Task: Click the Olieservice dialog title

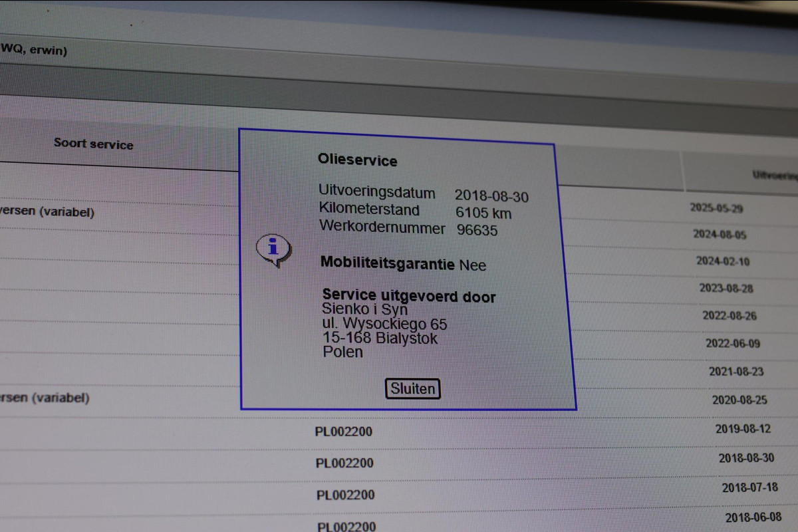Action: tap(358, 160)
